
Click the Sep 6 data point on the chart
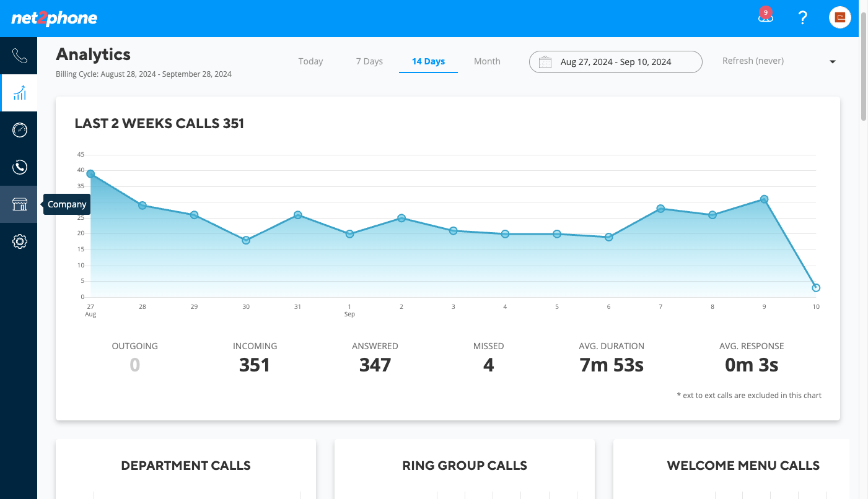click(x=609, y=237)
